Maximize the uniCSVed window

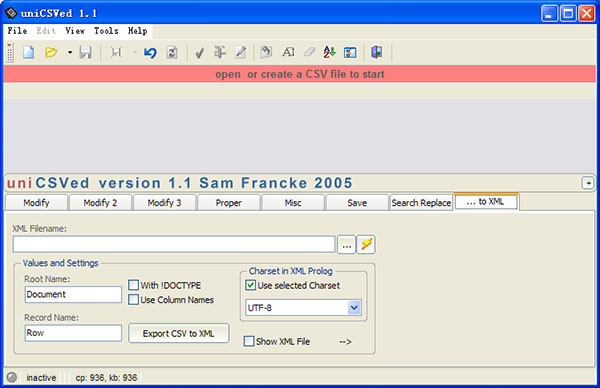568,13
